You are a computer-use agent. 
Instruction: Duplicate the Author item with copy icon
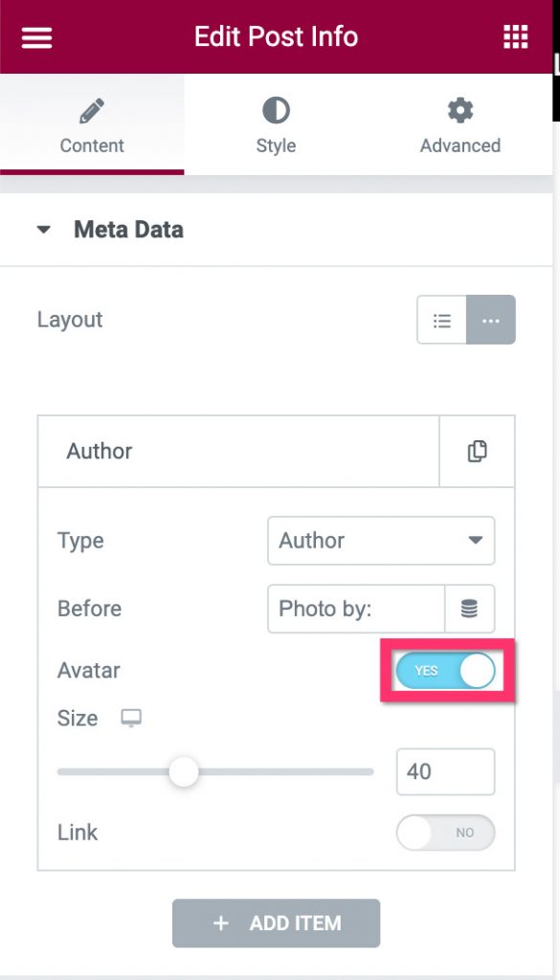(477, 452)
